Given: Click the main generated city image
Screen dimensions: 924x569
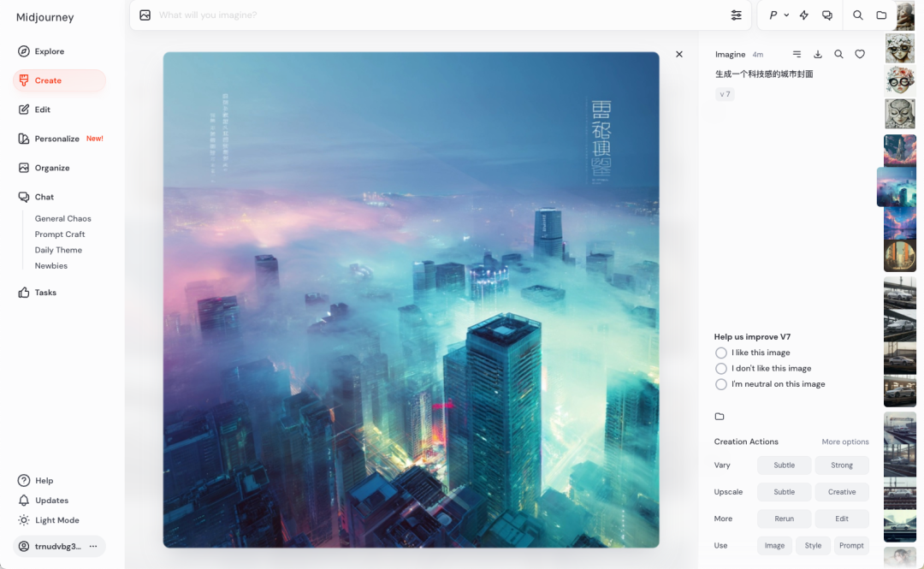Looking at the screenshot, I should click(411, 299).
